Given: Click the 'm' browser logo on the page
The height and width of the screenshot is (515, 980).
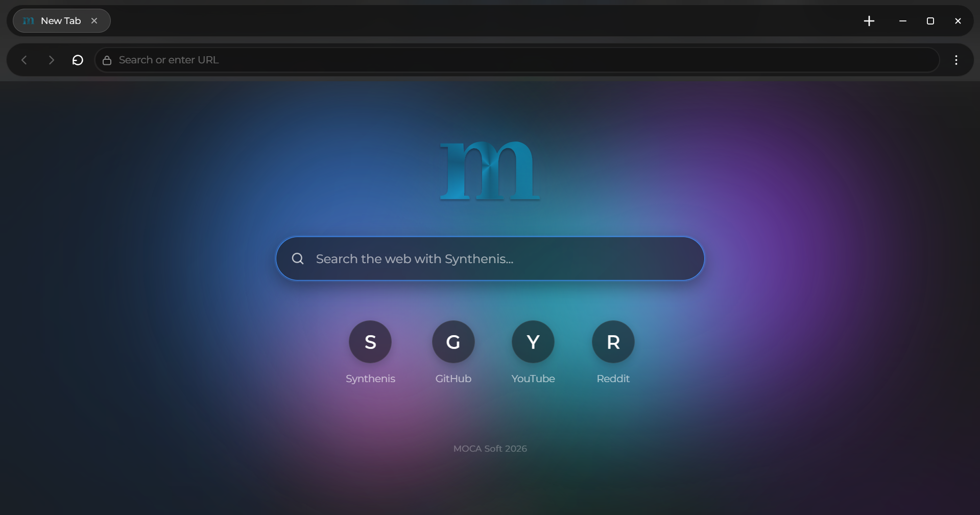Looking at the screenshot, I should (x=490, y=170).
